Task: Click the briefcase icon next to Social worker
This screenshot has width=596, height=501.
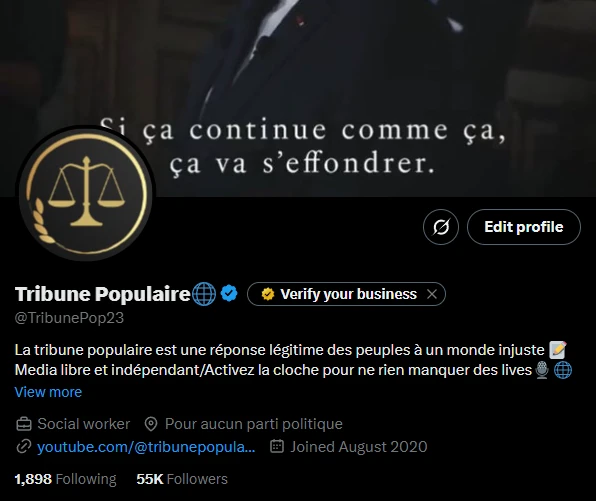Action: pos(24,424)
